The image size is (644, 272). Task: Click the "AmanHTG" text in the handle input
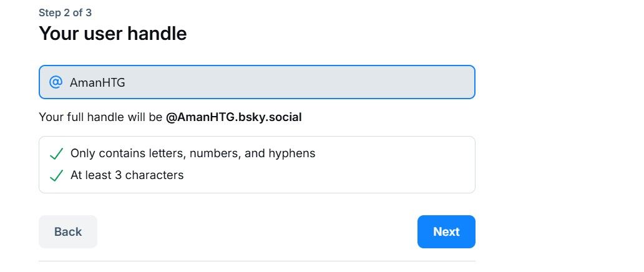pyautogui.click(x=97, y=82)
